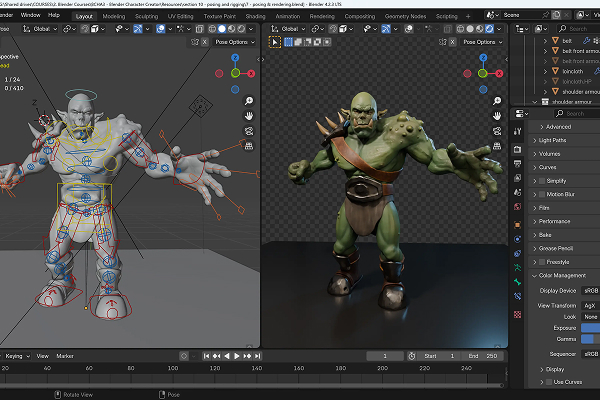This screenshot has width=600, height=400.
Task: Open the View Transform AgX dropdown
Action: coord(590,304)
